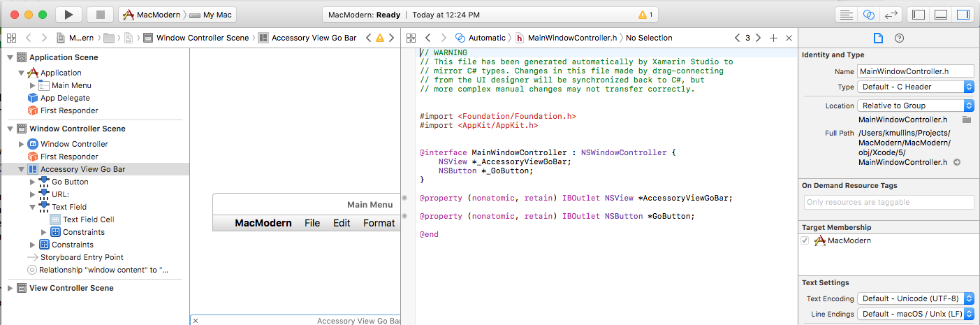This screenshot has height=325, width=980.
Task: Go forward in the assistant editor history
Action: pyautogui.click(x=444, y=38)
